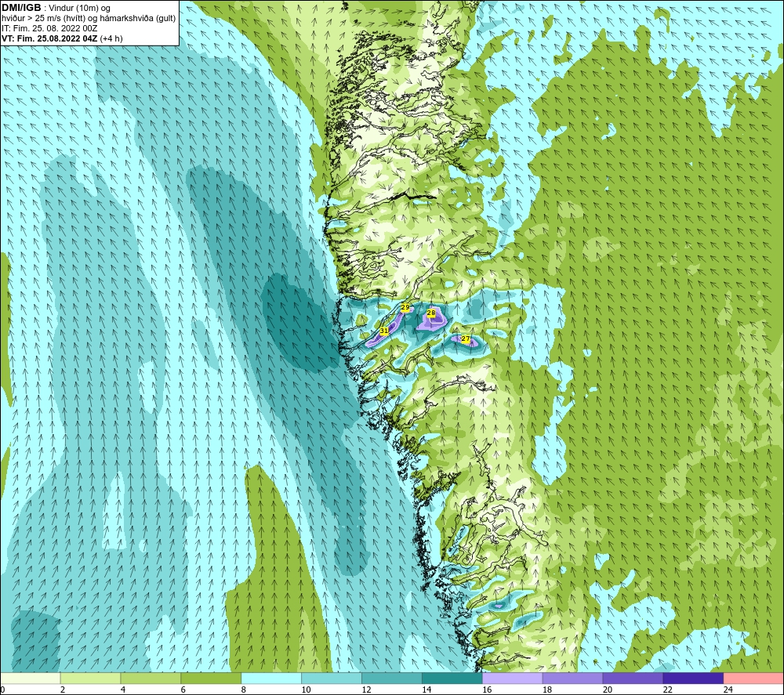The width and height of the screenshot is (784, 695).
Task: Pick the violet 20–22 m/s swatch
Action: pos(633,678)
